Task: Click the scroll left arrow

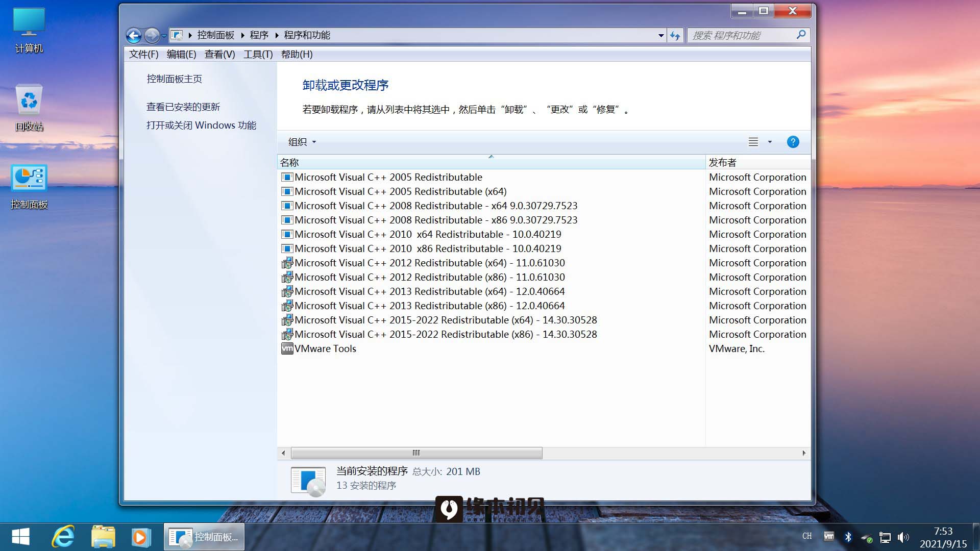Action: tap(283, 453)
